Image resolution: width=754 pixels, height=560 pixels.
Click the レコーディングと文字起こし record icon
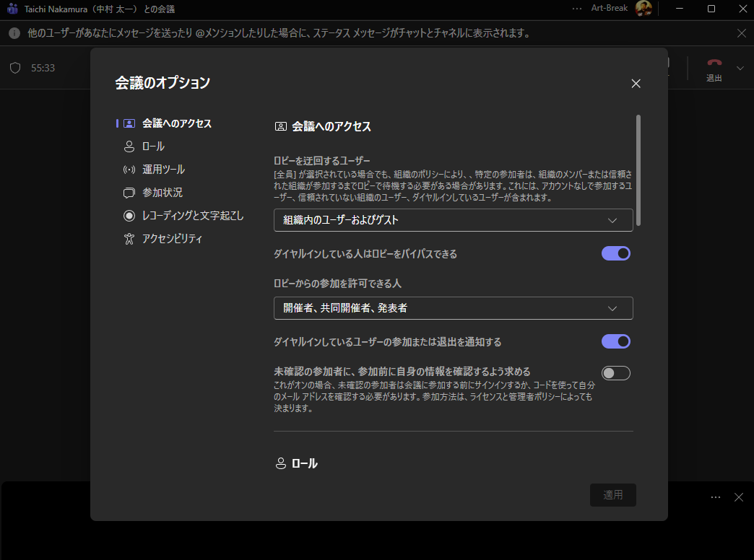(x=129, y=216)
